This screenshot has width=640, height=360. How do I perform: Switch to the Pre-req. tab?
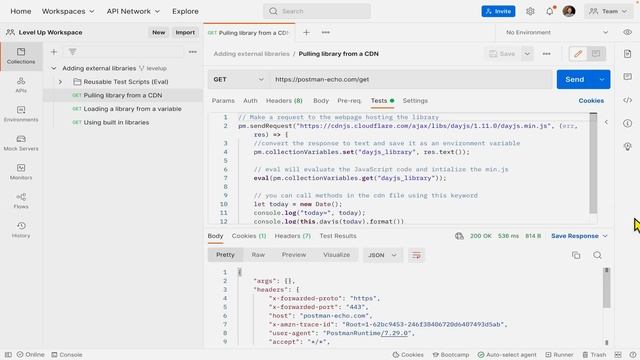pyautogui.click(x=349, y=100)
